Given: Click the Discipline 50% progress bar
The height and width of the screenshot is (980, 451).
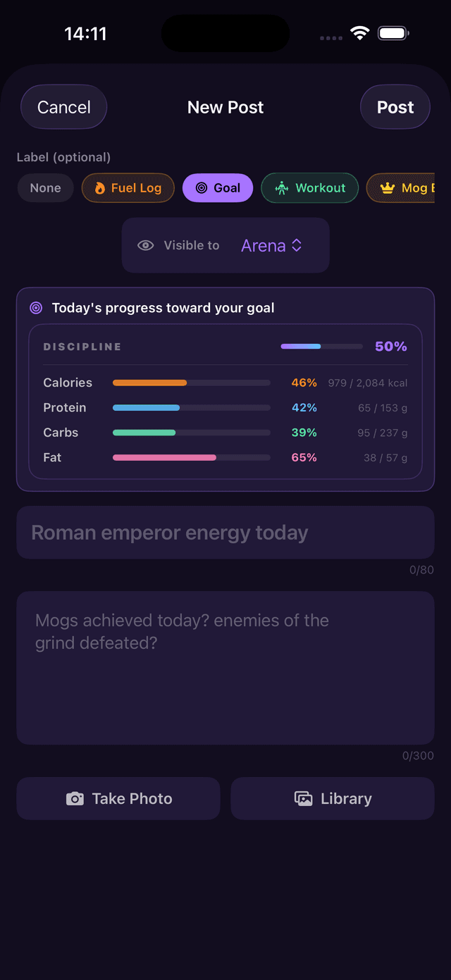Looking at the screenshot, I should (321, 346).
